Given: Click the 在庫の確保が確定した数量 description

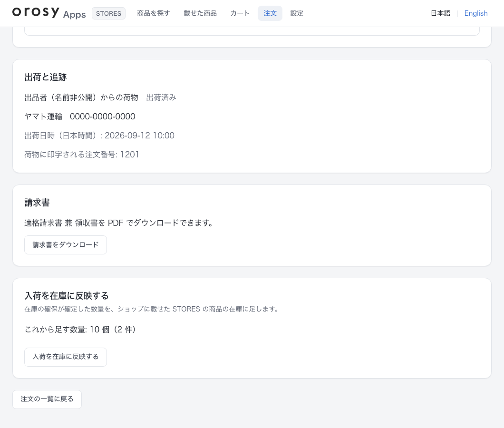Looking at the screenshot, I should (x=152, y=309).
